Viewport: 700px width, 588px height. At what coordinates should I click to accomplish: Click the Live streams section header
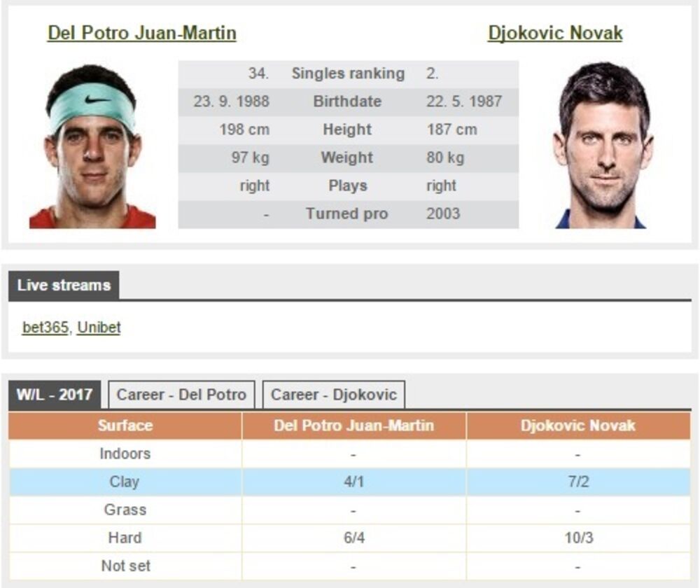point(64,286)
